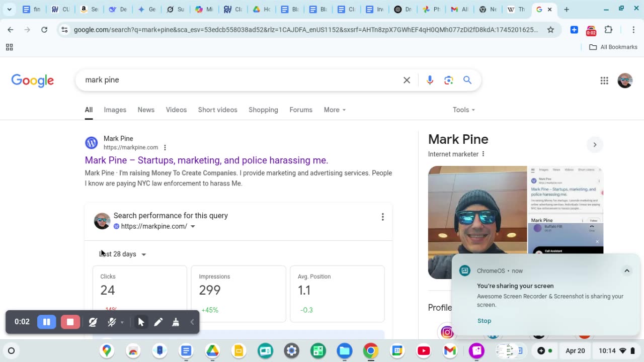Open the tab search dropdown arrow
Viewport: 644px width, 362px height.
(x=9, y=9)
